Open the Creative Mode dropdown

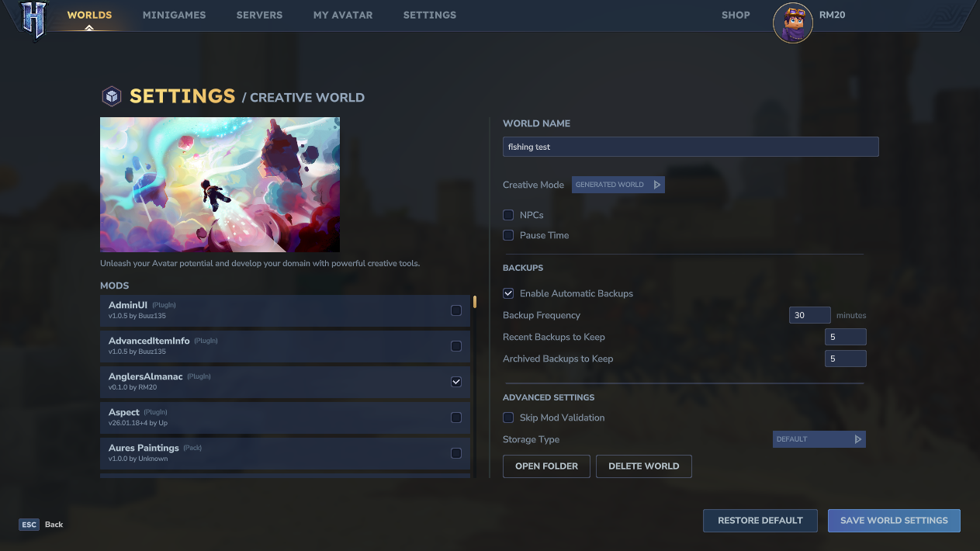pyautogui.click(x=618, y=185)
